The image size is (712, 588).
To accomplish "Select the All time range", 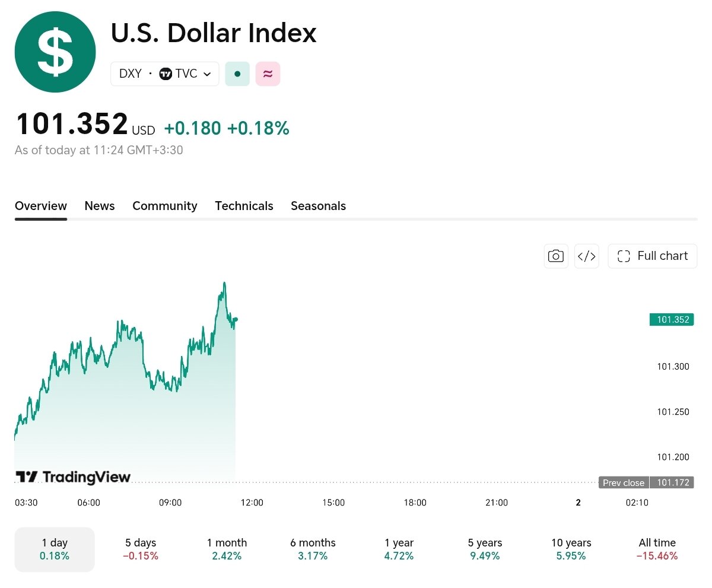I will point(657,549).
